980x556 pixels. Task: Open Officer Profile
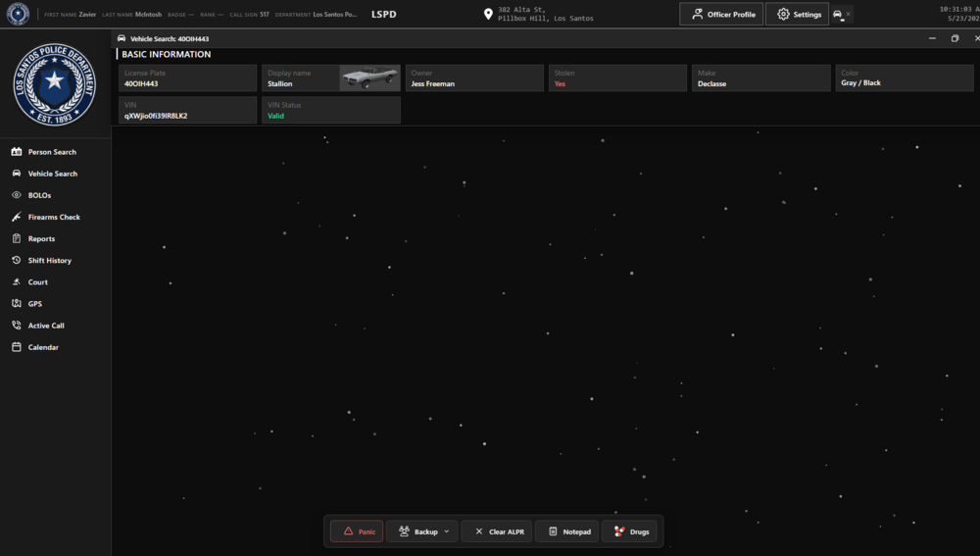point(721,15)
